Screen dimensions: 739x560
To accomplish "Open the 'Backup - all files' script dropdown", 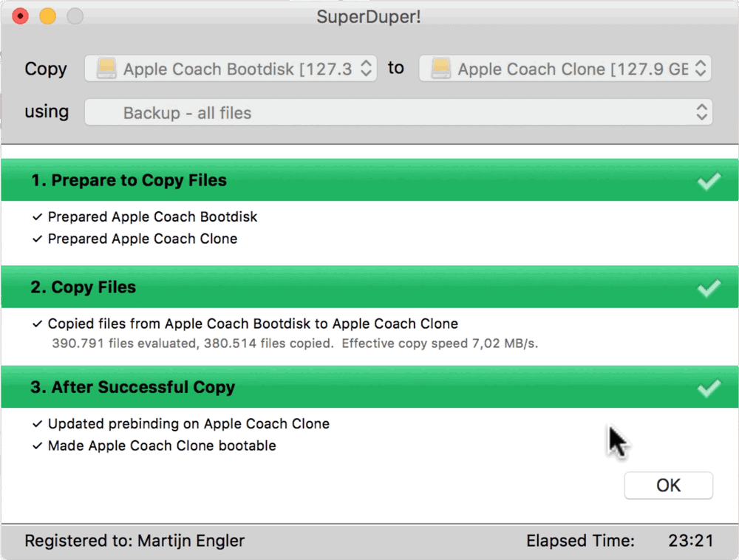I will pos(398,112).
